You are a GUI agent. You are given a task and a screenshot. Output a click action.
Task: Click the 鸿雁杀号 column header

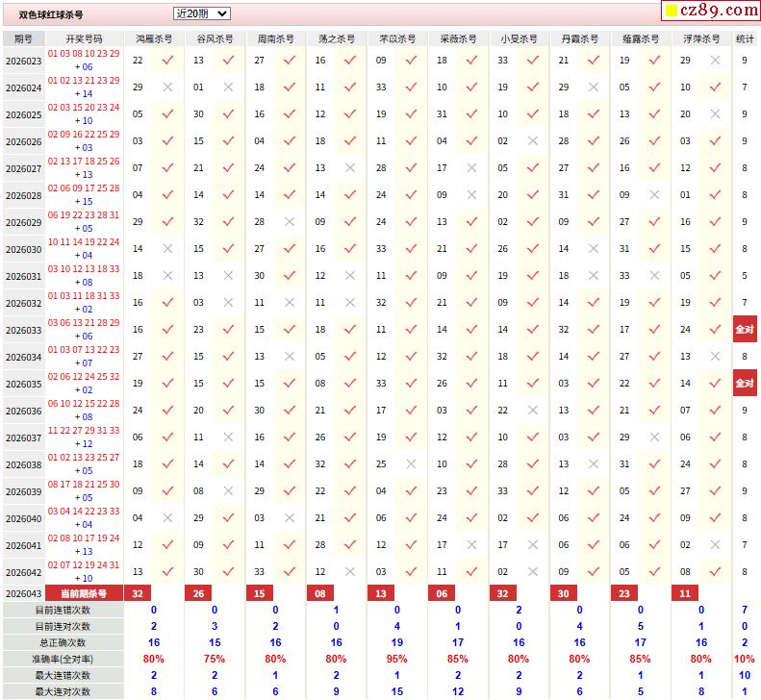(x=154, y=39)
